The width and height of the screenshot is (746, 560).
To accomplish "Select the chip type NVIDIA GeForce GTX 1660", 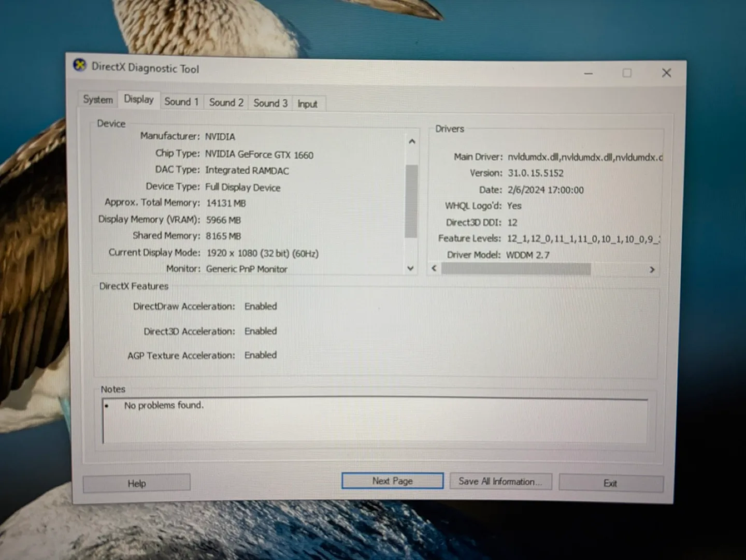I will [259, 154].
